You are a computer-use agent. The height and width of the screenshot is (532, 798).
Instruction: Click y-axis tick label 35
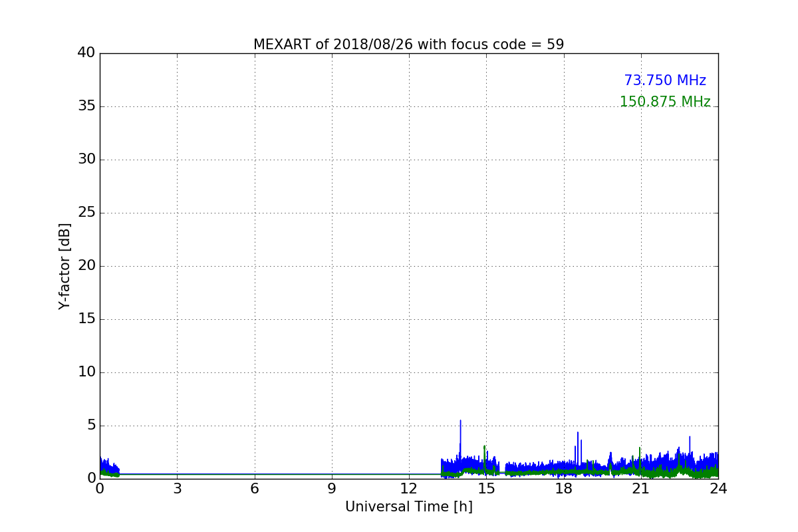(x=86, y=106)
